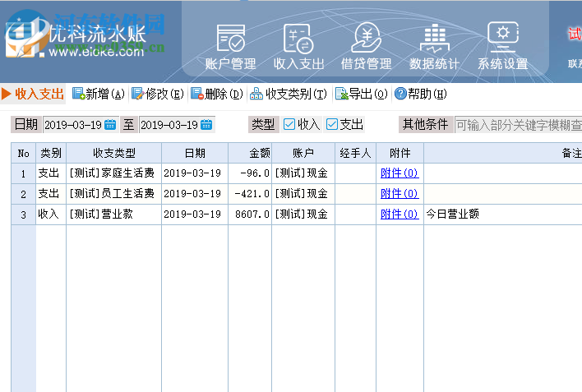The height and width of the screenshot is (392, 582).
Task: Click [测试]现金 account in 营业款 row
Action: (303, 214)
